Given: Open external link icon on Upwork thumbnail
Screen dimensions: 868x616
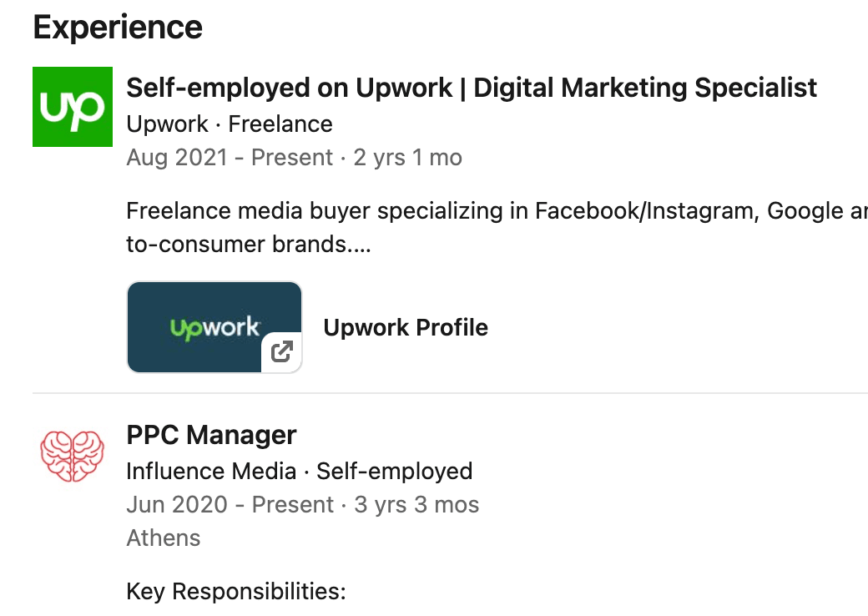Looking at the screenshot, I should tap(283, 352).
